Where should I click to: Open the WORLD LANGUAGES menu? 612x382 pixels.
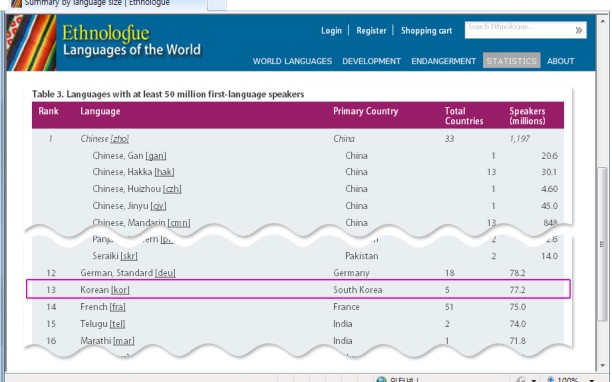(x=292, y=61)
